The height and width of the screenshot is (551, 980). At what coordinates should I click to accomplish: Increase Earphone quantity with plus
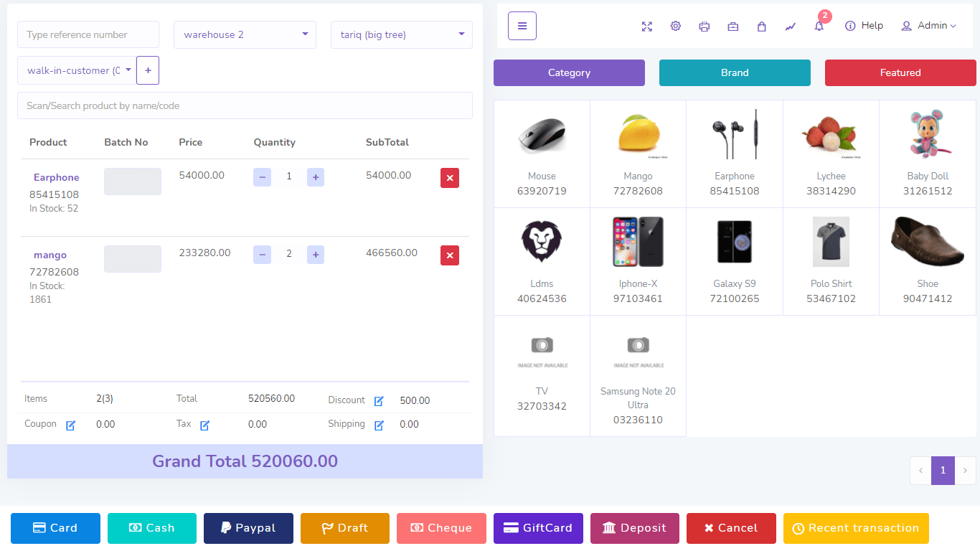(x=316, y=177)
